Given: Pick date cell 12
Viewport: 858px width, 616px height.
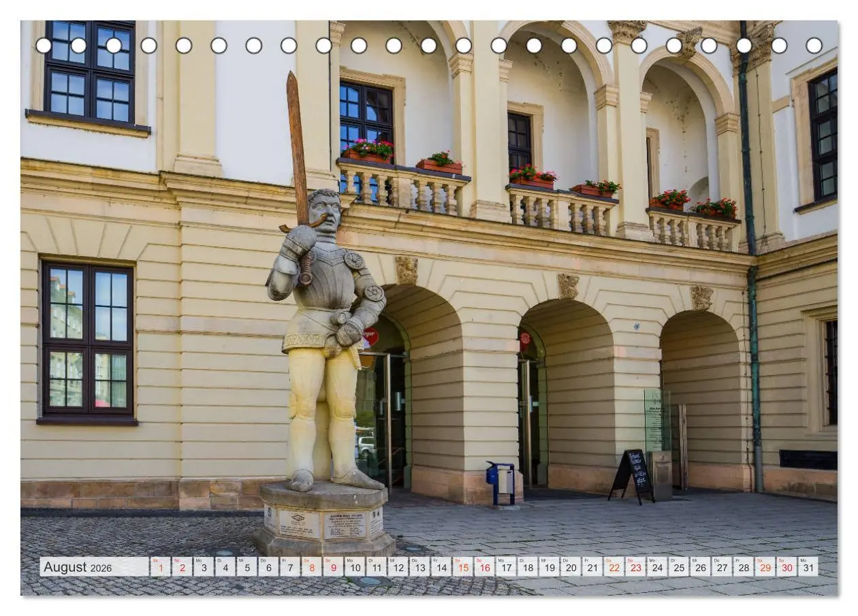Looking at the screenshot, I should 398,566.
